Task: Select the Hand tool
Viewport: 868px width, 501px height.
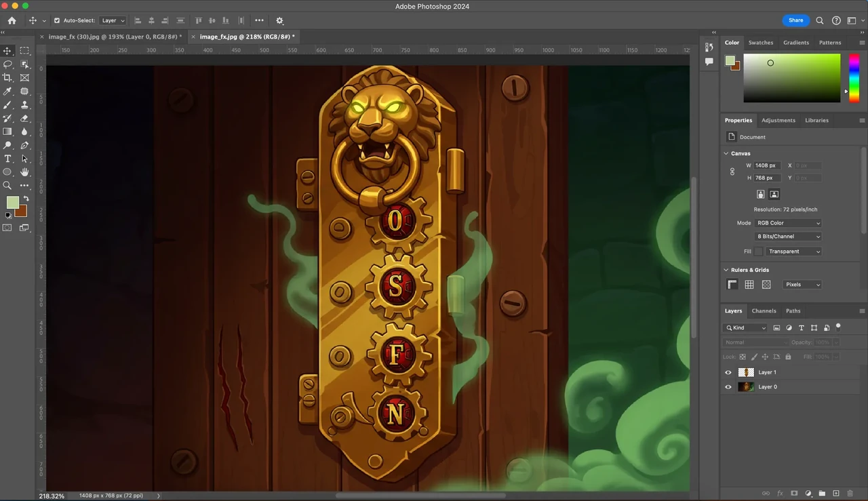Action: pyautogui.click(x=24, y=172)
